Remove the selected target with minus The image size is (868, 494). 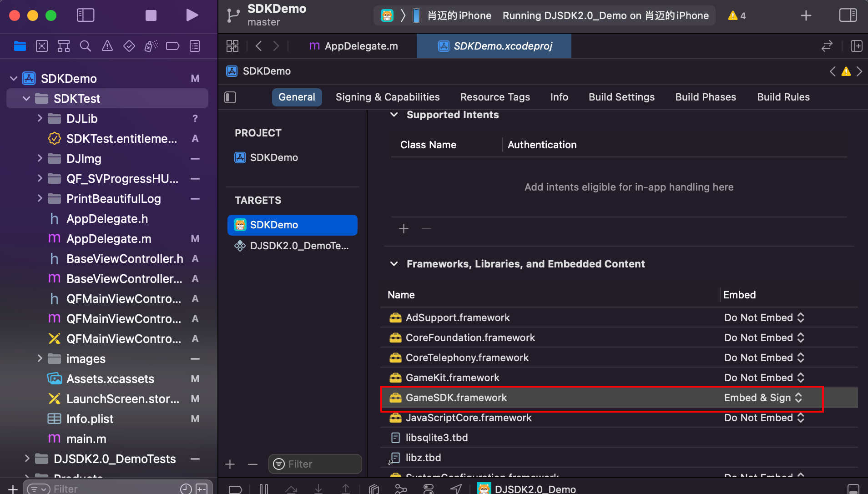[x=252, y=464]
